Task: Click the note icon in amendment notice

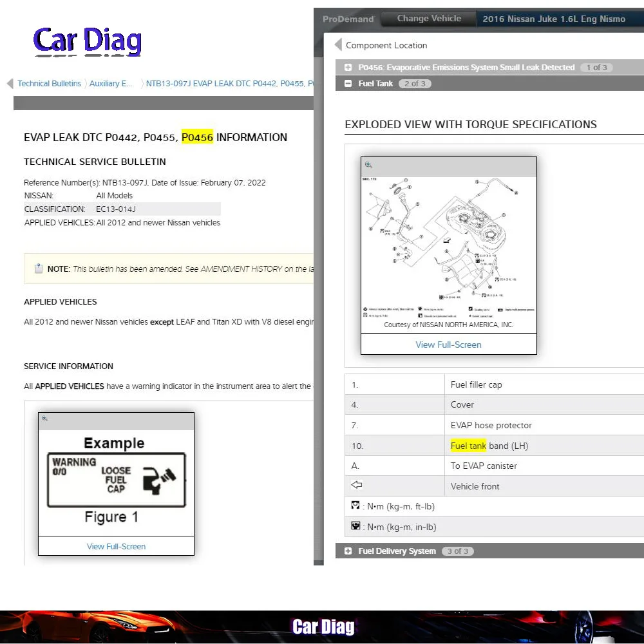Action: 39,269
